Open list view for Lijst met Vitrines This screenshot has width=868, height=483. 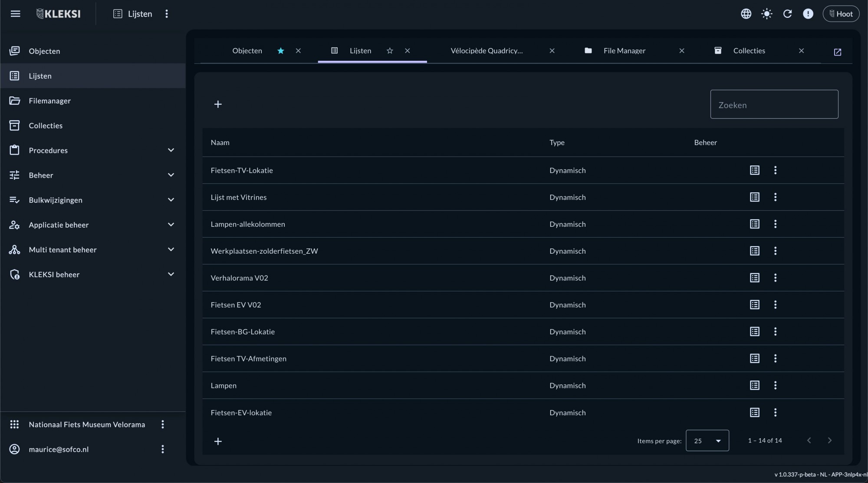point(755,197)
